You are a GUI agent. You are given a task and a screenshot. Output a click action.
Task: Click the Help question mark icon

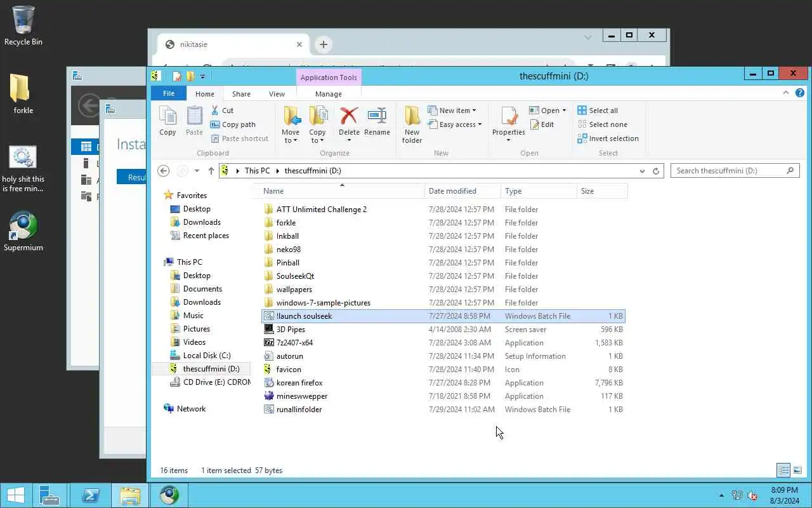[799, 93]
